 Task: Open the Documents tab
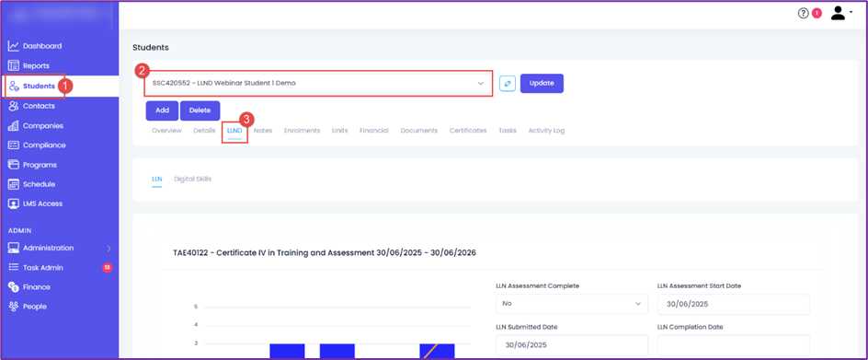click(x=419, y=131)
